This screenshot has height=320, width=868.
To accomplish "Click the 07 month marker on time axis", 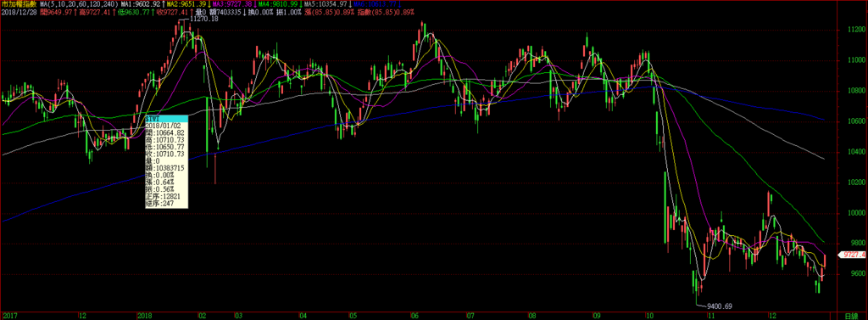I will (470, 316).
